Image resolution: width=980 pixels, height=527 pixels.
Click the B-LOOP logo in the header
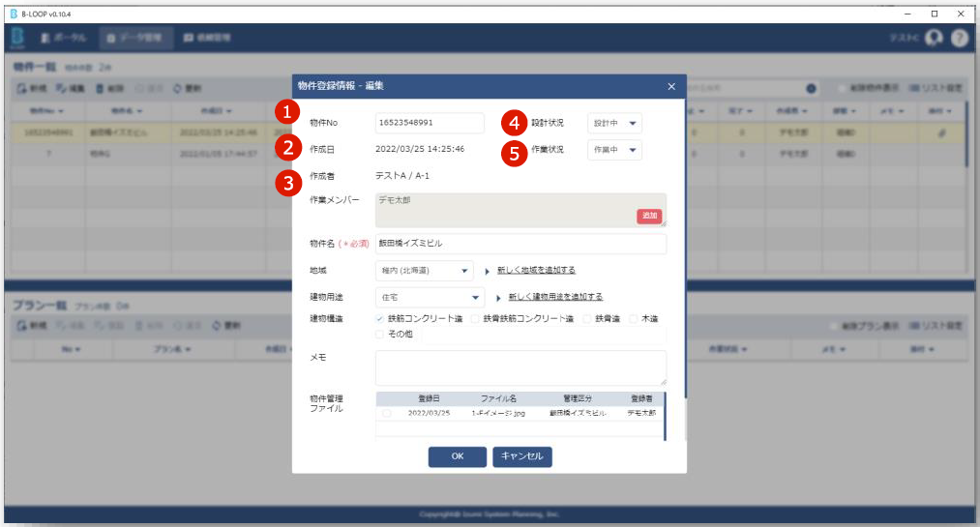coord(17,38)
